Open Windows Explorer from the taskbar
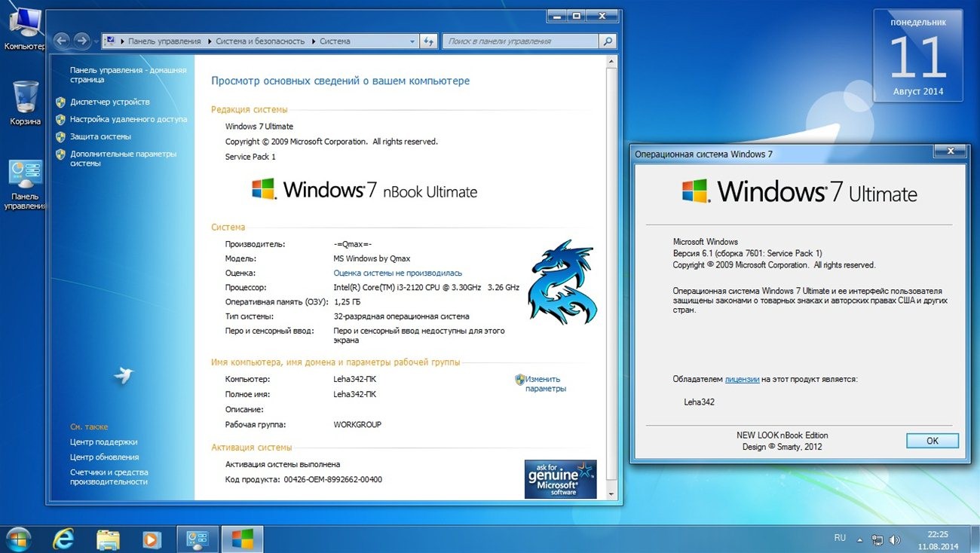The width and height of the screenshot is (980, 553). [107, 538]
